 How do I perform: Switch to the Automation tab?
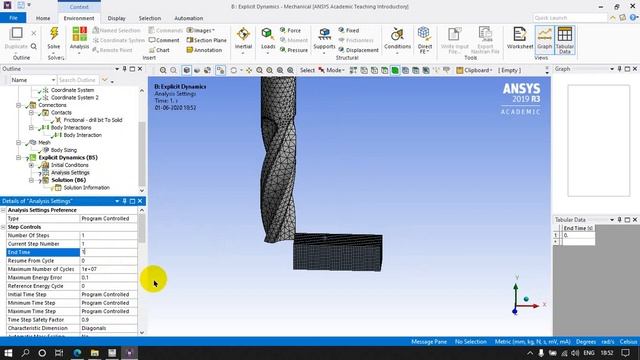click(x=189, y=18)
